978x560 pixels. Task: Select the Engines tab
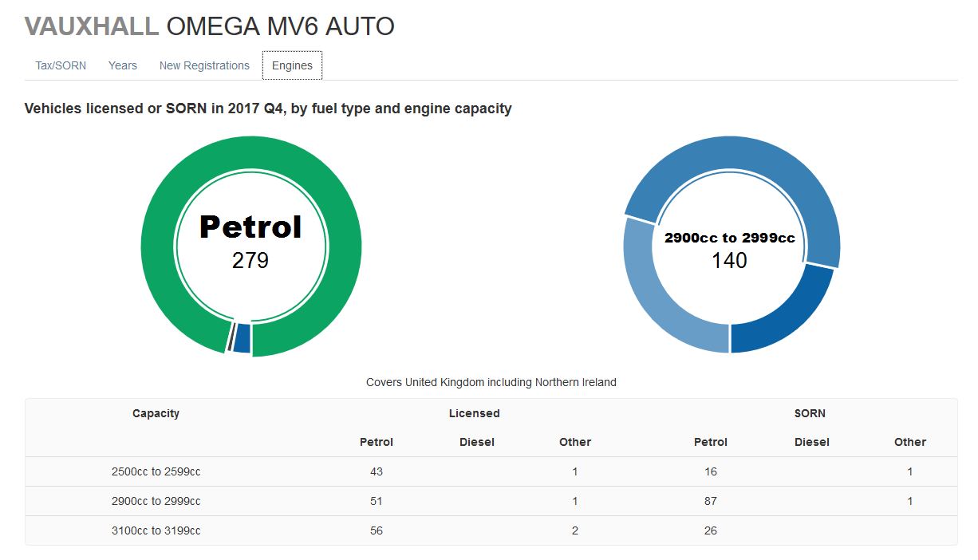pyautogui.click(x=292, y=65)
